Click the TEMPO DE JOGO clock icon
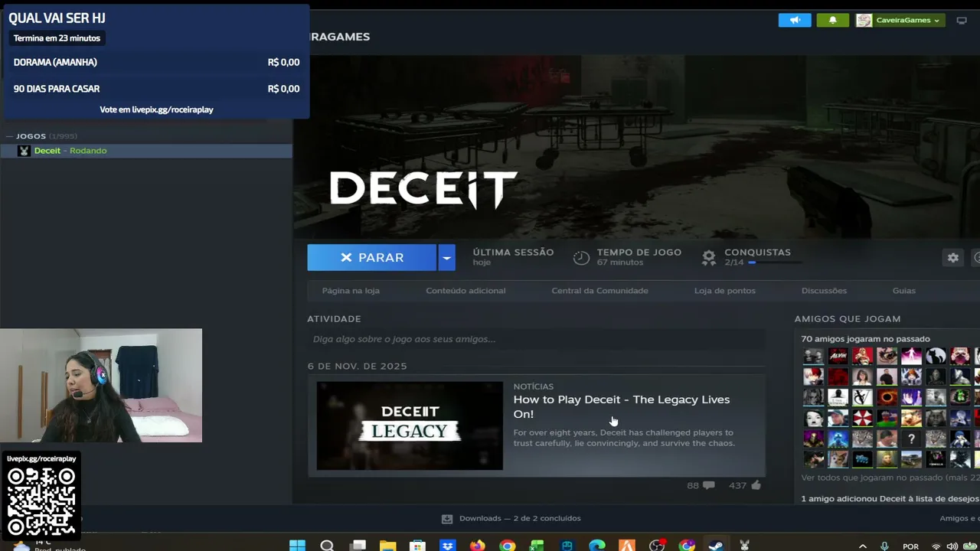 point(581,258)
